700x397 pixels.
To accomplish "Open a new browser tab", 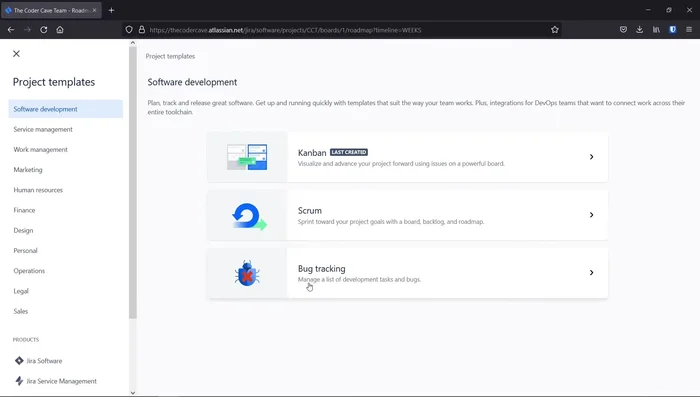I will pos(111,10).
